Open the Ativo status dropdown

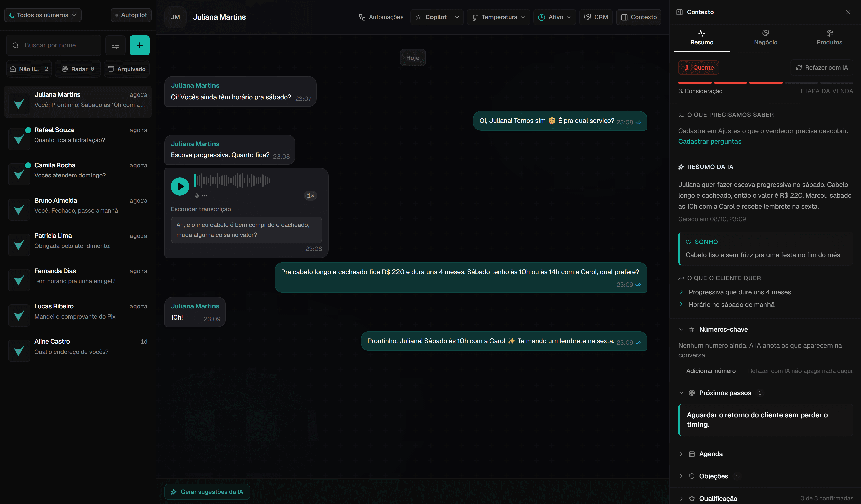(554, 17)
